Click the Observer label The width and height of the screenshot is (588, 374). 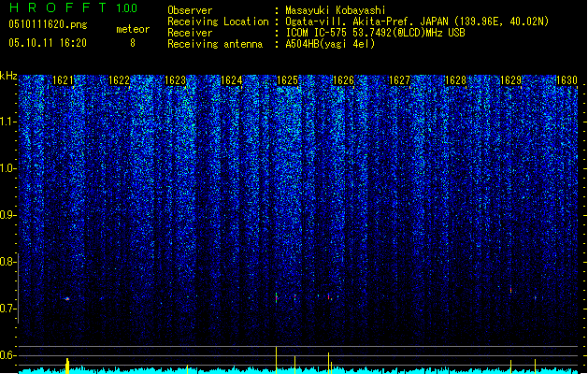click(x=190, y=10)
